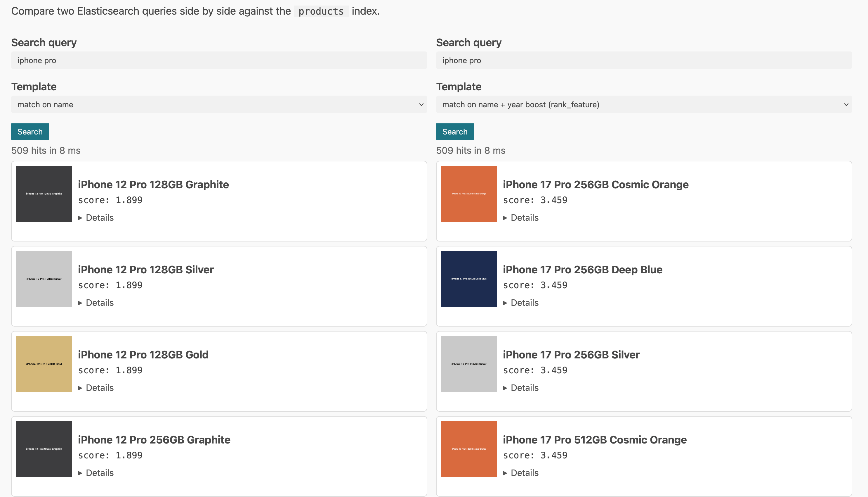Expand Details for iPhone 17 Pro 512GB Cosmic Orange

pos(520,472)
